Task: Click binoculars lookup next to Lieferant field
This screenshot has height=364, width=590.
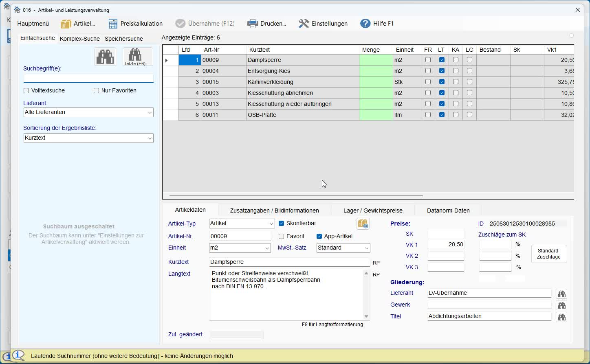Action: [561, 294]
